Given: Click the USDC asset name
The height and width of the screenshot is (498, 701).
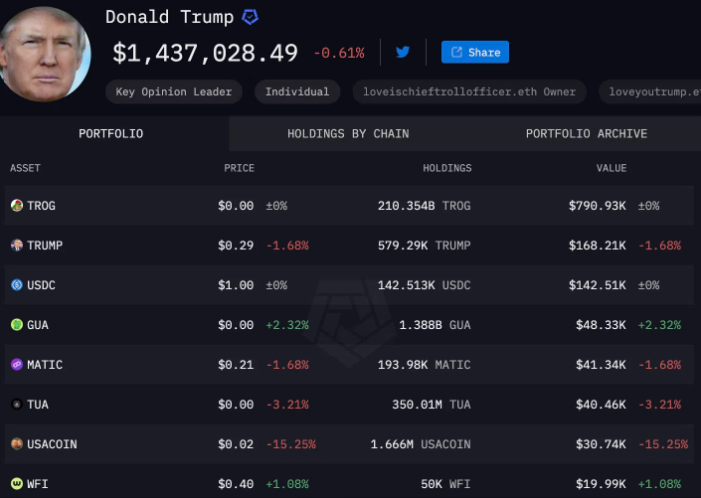Looking at the screenshot, I should [41, 285].
